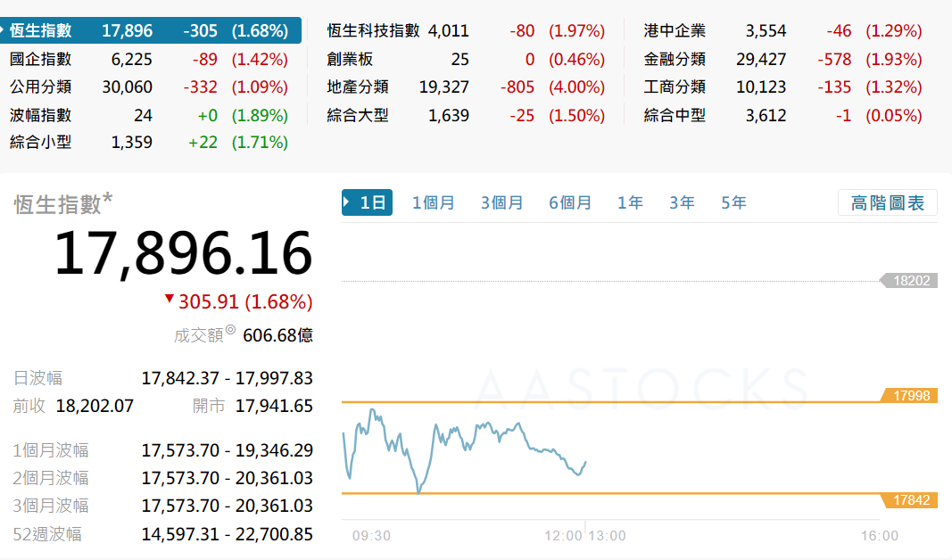Screen dimensions: 952x560
Task: Switch to the 6個月 chart tab
Action: (570, 202)
